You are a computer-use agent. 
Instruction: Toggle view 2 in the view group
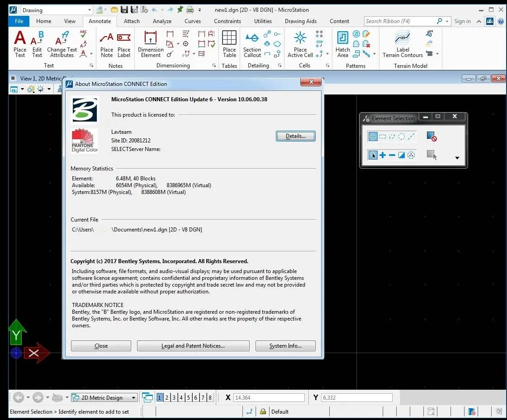[167, 397]
